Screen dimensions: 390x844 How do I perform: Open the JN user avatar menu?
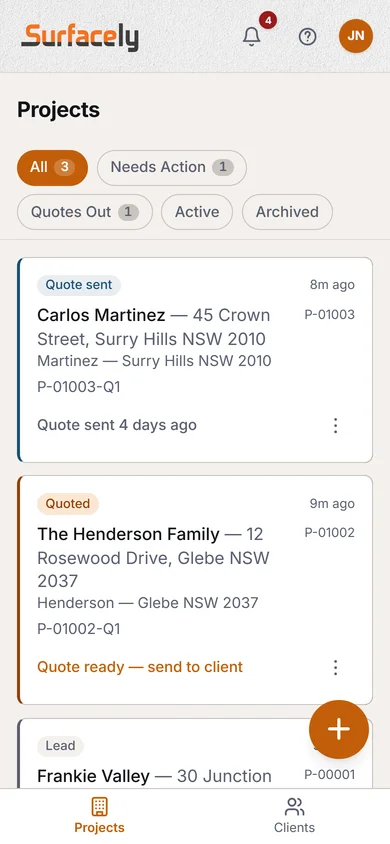pos(356,36)
